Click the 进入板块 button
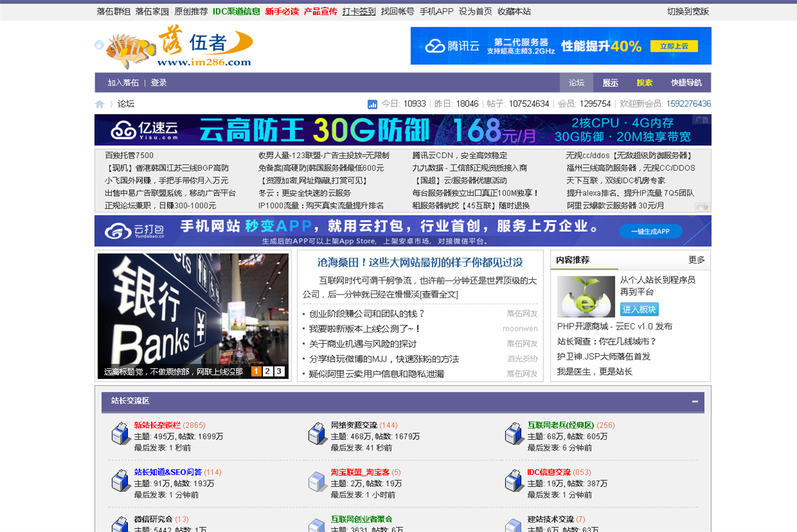Image resolution: width=797 pixels, height=532 pixels. point(639,309)
